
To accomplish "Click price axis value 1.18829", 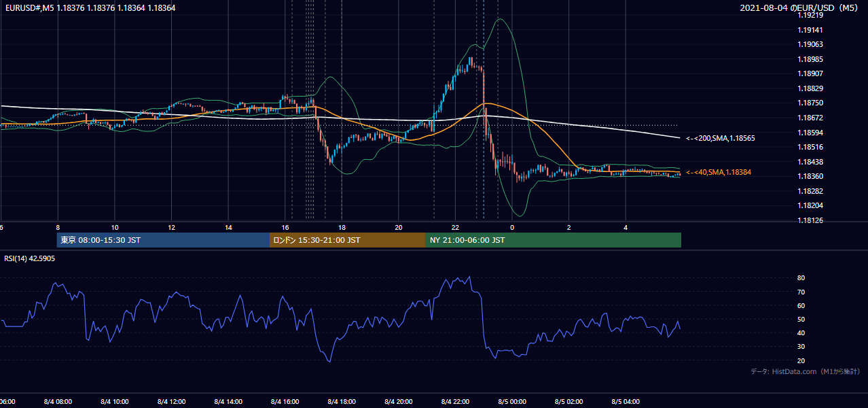I will 810,88.
